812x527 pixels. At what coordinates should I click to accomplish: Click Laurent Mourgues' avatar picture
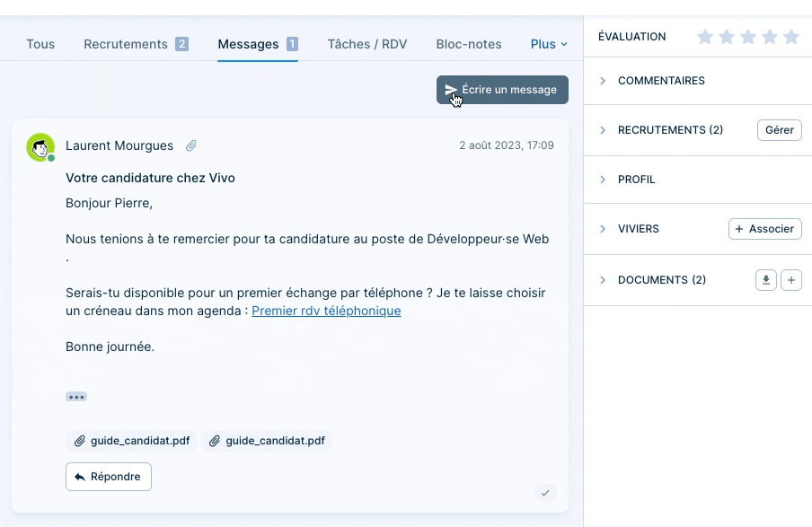point(40,146)
